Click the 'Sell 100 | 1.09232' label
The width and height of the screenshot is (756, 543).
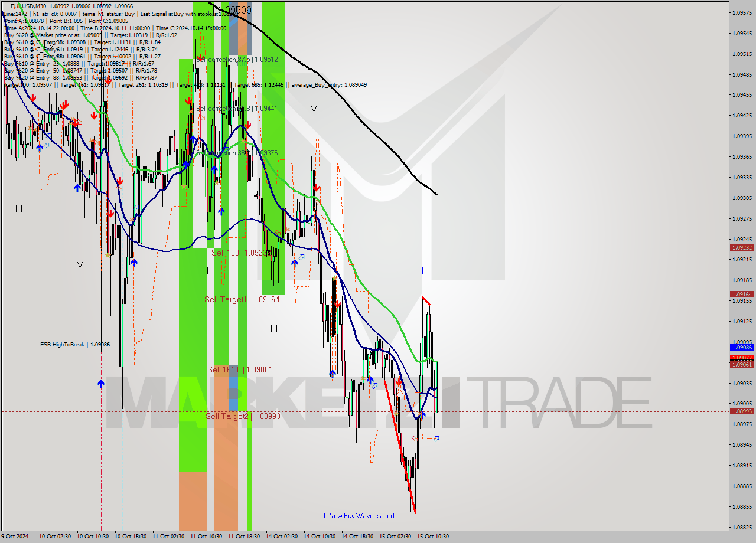241,252
